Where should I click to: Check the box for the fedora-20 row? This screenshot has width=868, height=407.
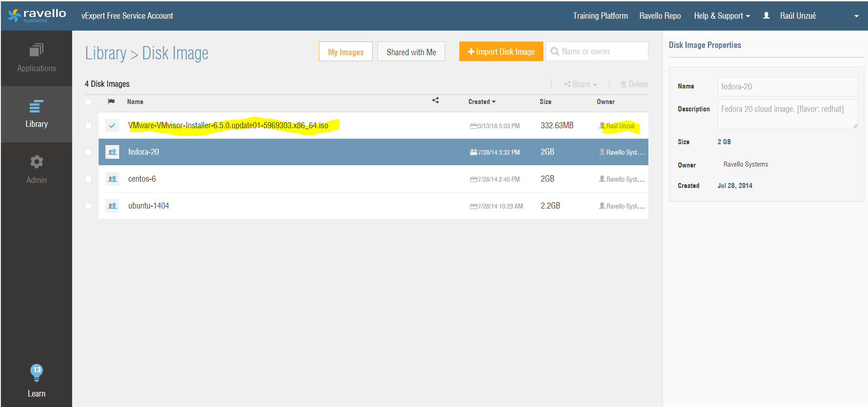click(x=89, y=152)
